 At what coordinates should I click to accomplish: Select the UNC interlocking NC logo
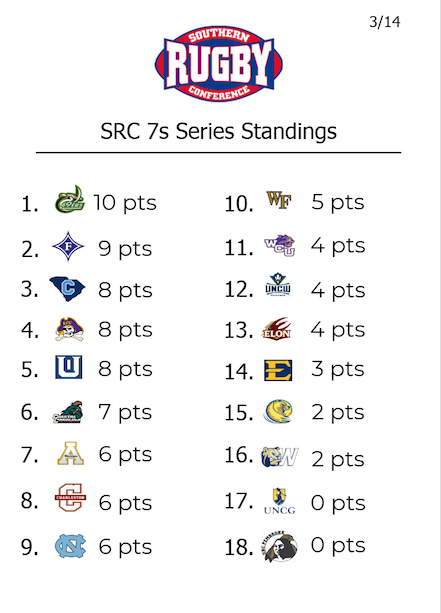click(70, 546)
